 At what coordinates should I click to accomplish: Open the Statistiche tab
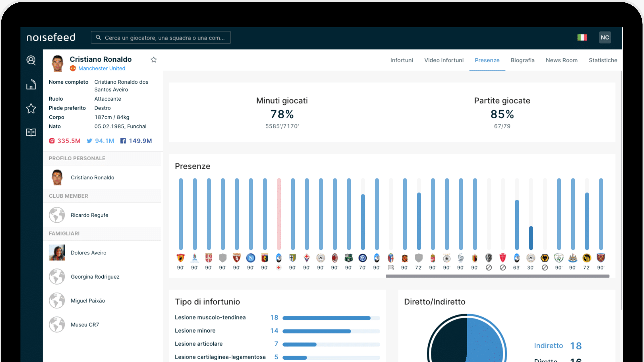[x=603, y=60]
